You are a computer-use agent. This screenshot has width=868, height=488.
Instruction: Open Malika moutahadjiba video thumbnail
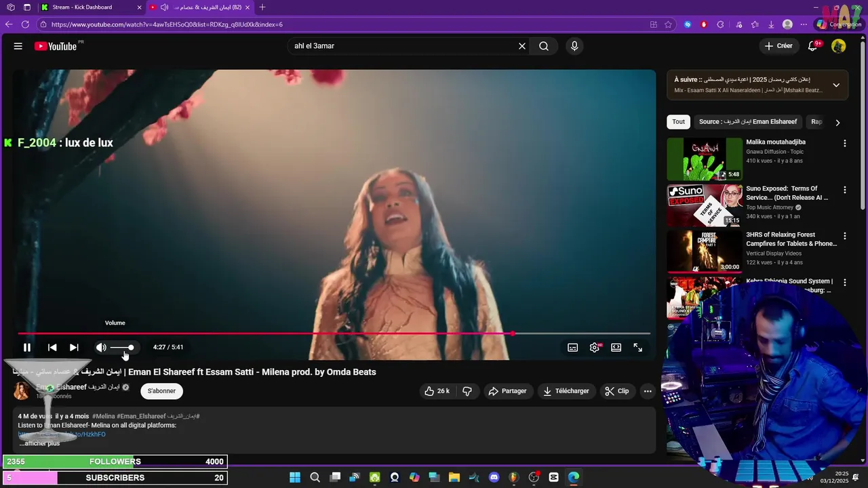click(x=705, y=159)
